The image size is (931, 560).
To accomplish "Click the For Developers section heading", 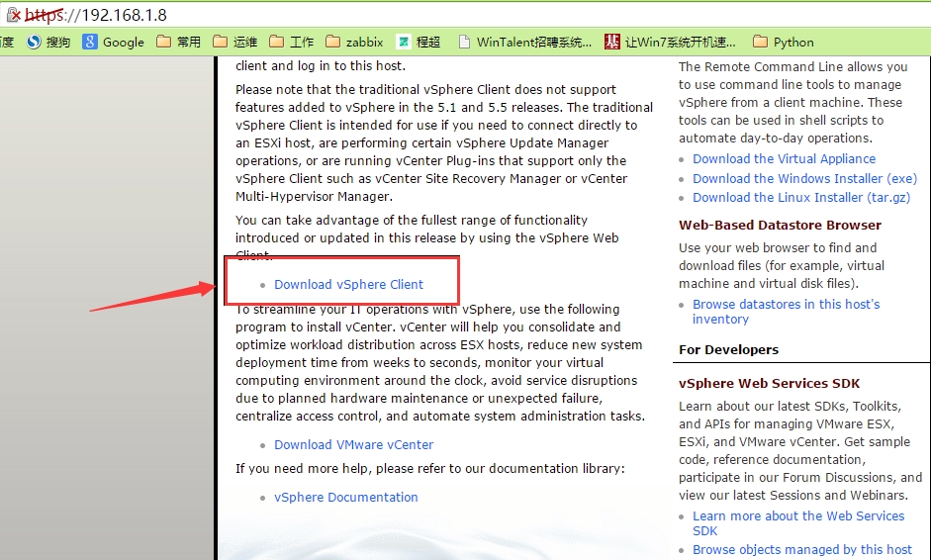I will pyautogui.click(x=728, y=350).
